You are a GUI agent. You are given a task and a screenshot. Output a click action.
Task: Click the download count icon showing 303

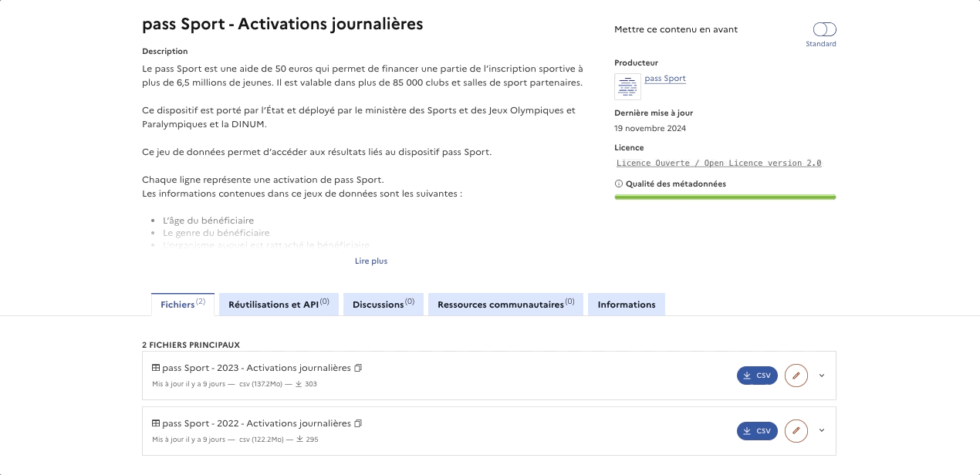coord(299,384)
